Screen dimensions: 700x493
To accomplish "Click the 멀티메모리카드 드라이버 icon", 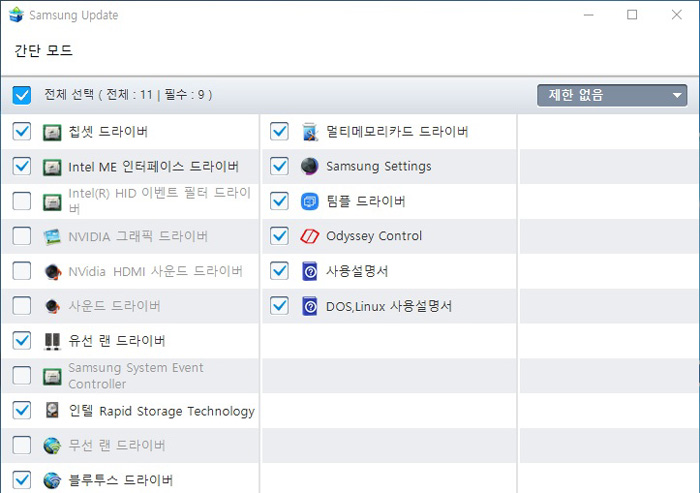I will pos(310,132).
